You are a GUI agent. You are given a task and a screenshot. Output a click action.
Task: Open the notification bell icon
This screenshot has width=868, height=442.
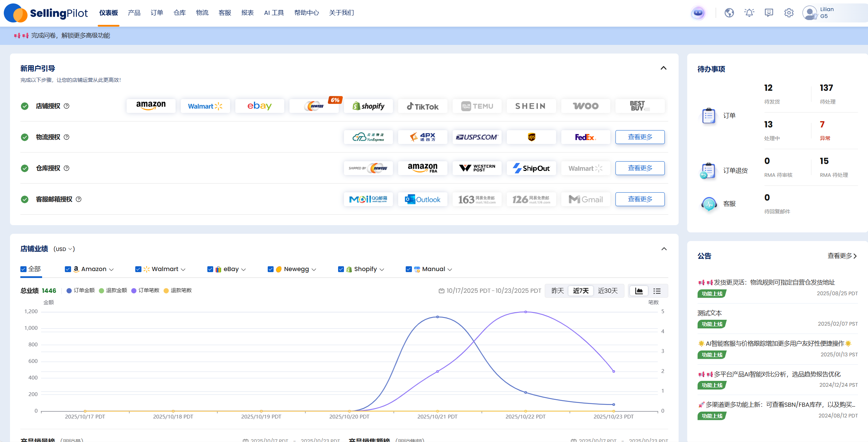click(x=749, y=13)
